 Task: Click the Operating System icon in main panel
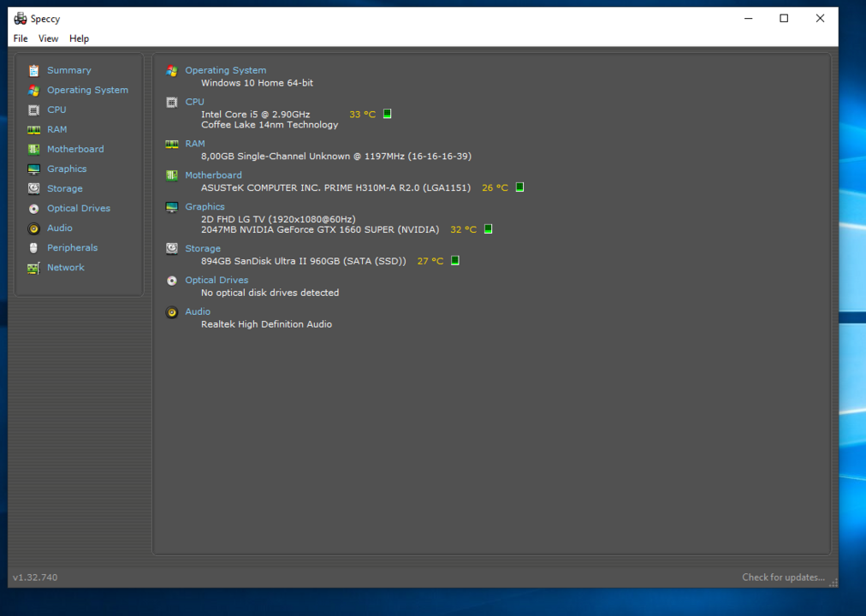click(172, 71)
